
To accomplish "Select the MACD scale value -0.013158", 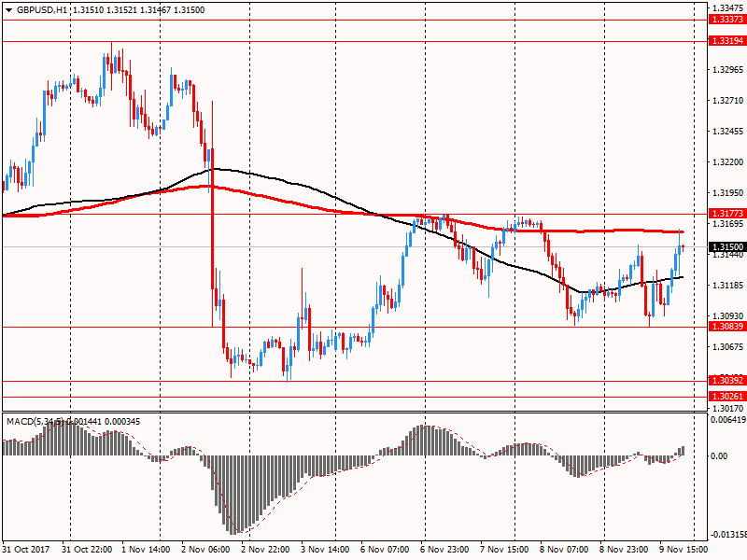I will (728, 534).
